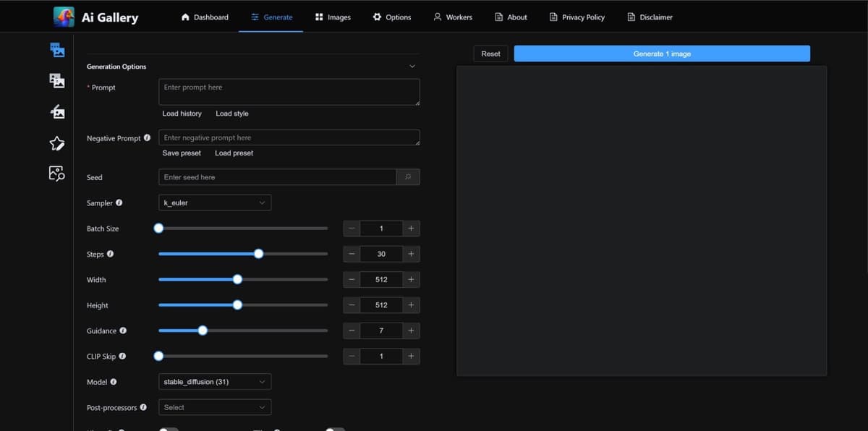
Task: Click the CLIP Skip info icon
Action: click(x=122, y=356)
